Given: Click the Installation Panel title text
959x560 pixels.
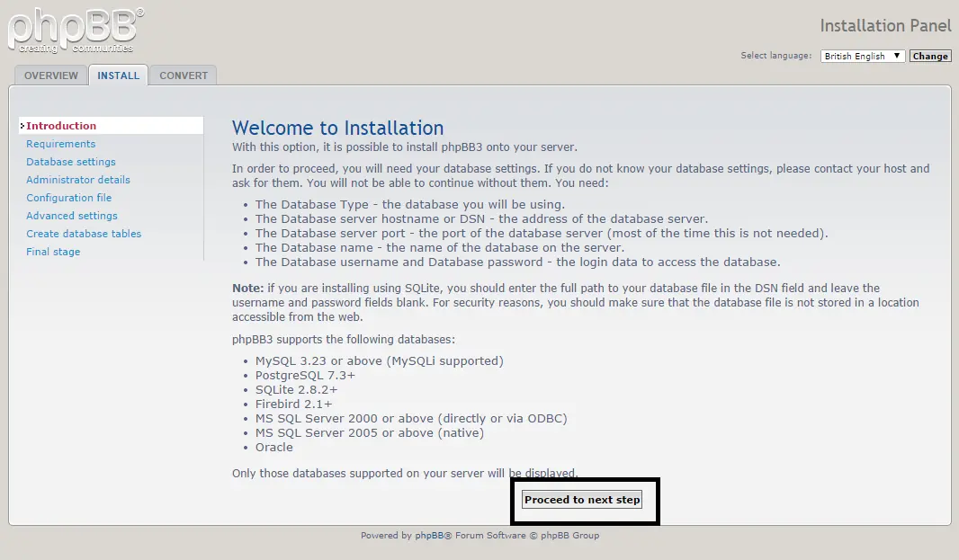Looking at the screenshot, I should tap(885, 26).
